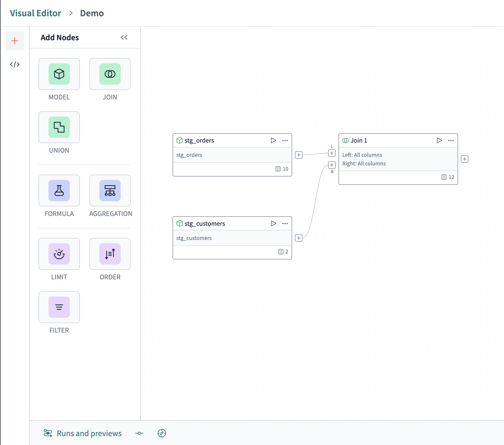
Task: Select the FORMULA node type
Action: 59,191
